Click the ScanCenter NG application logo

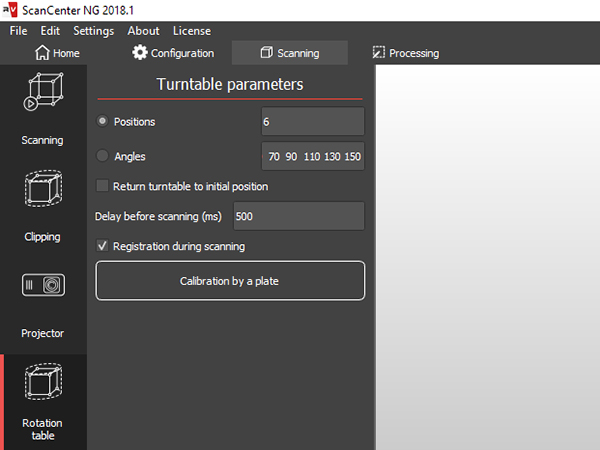point(10,10)
